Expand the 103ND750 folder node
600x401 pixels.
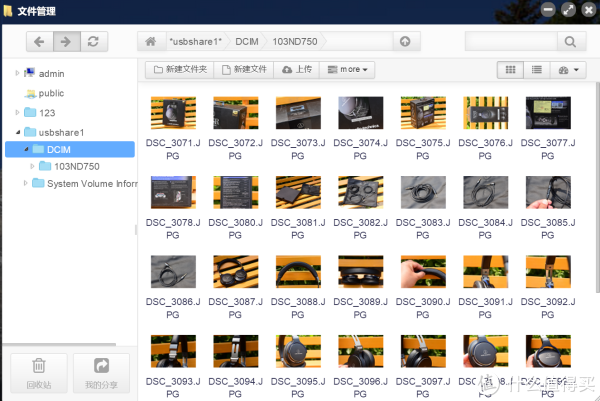pos(33,166)
